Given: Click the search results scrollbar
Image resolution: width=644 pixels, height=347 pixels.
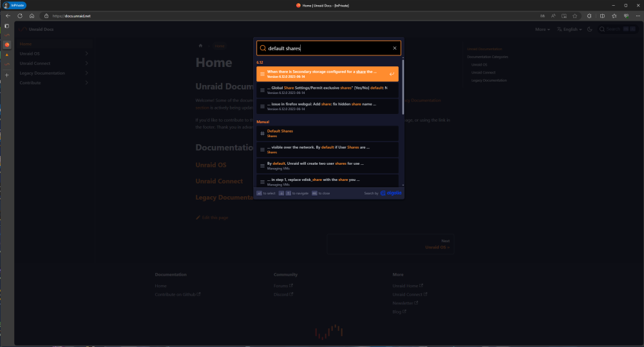Looking at the screenshot, I should tap(403, 87).
